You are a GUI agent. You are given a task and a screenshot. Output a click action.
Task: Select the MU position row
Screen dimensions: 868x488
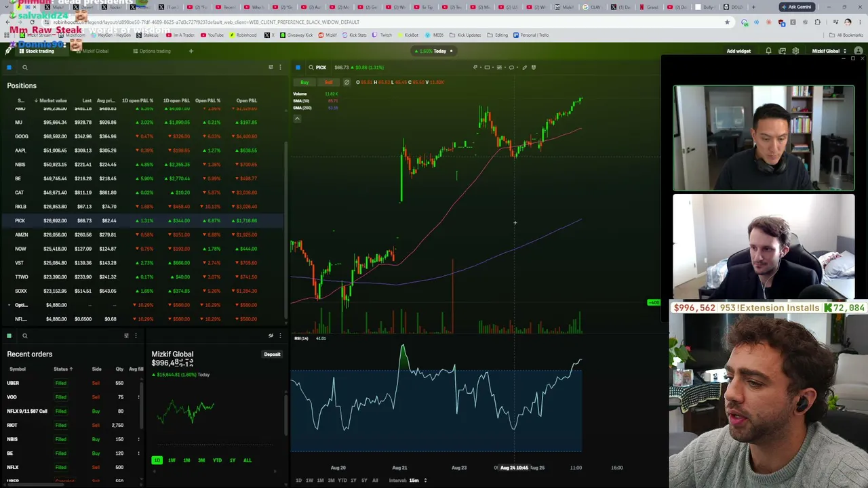[x=144, y=123]
